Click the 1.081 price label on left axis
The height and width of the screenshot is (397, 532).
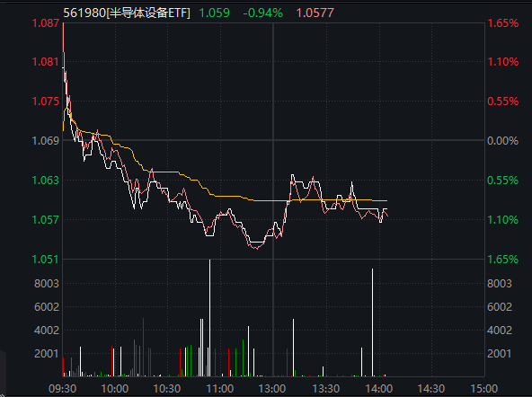pyautogui.click(x=46, y=62)
